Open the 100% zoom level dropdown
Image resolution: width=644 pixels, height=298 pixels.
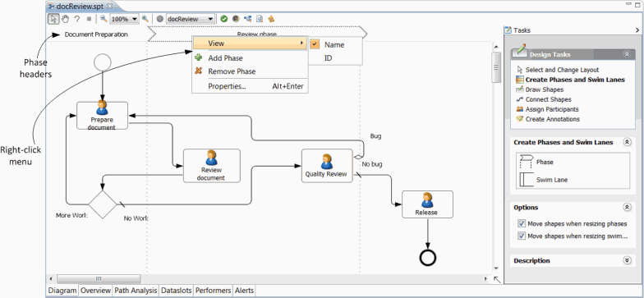(x=135, y=19)
